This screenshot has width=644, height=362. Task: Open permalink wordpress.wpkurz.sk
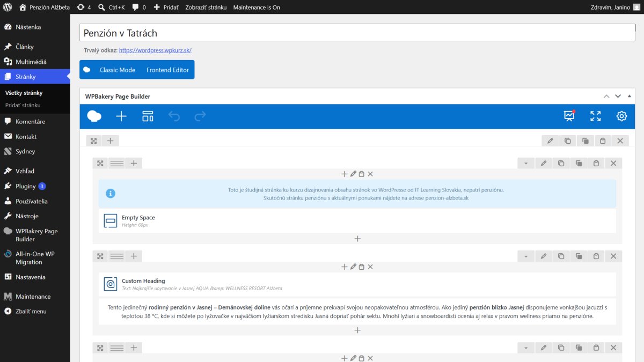point(155,50)
